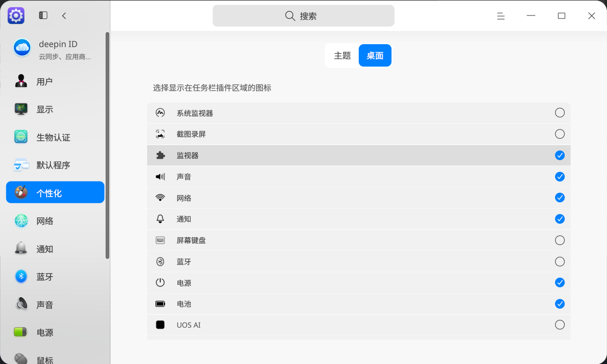Open the 默认程序 settings page
Viewport: 607px width, 364px height.
pos(55,165)
